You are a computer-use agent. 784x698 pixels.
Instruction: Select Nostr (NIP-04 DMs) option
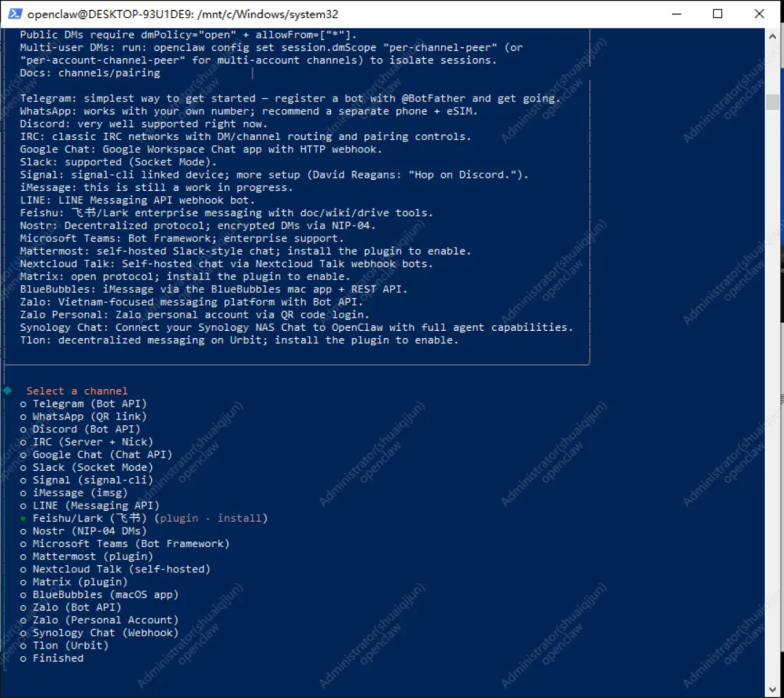click(83, 531)
